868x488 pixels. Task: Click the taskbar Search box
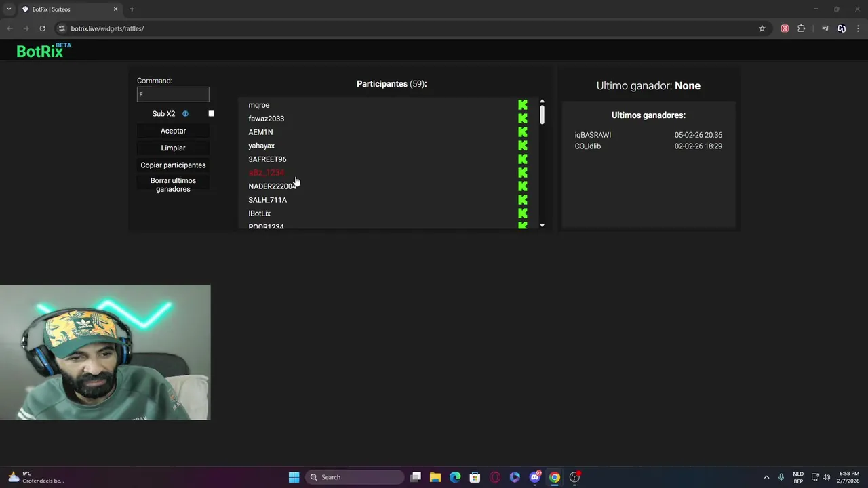pyautogui.click(x=354, y=477)
